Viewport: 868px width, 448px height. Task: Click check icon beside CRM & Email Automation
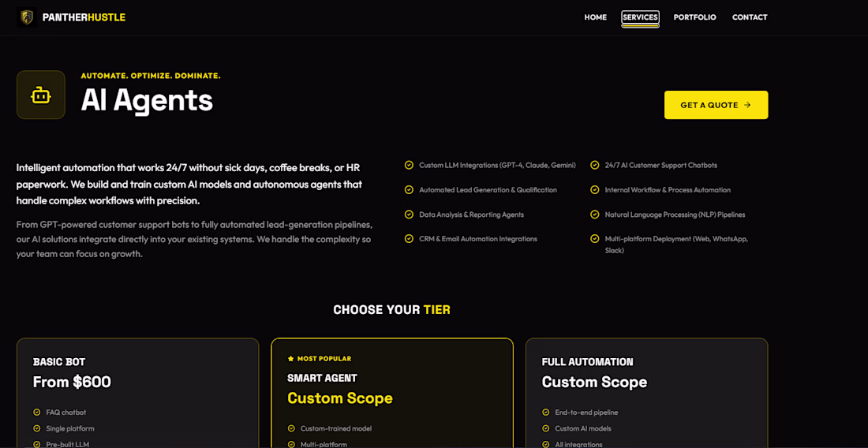click(x=409, y=239)
